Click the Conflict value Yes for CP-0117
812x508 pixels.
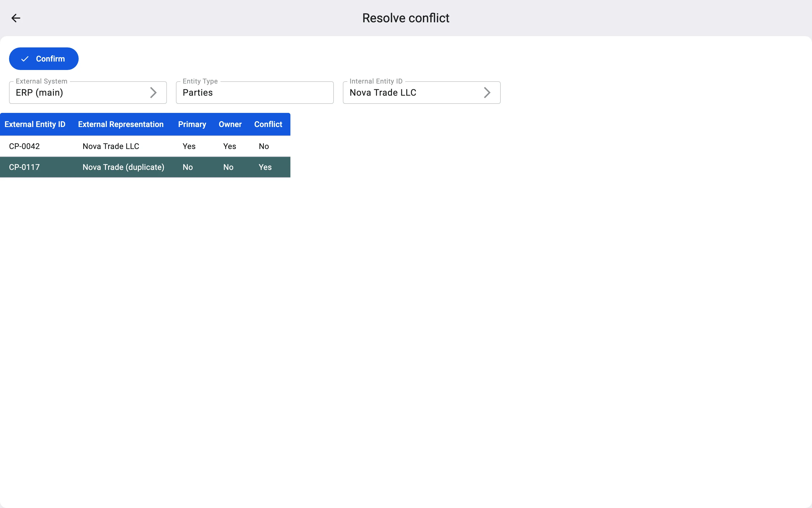(265, 167)
